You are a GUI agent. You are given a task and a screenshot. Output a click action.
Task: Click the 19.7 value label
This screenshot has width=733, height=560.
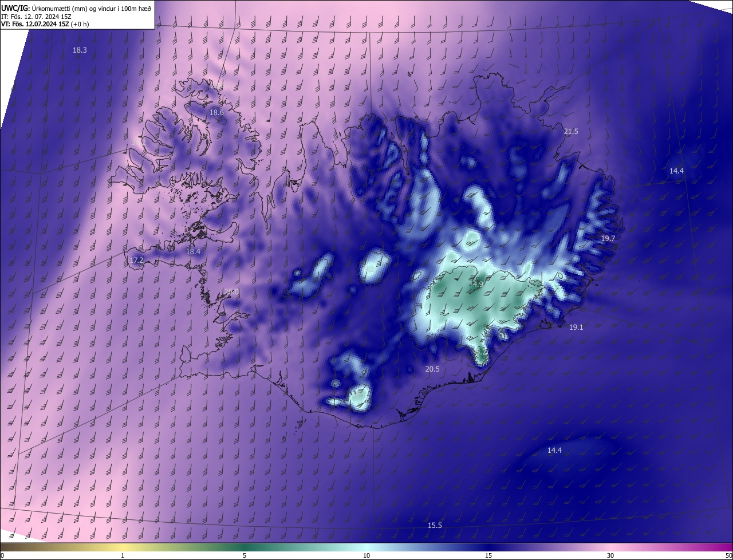608,238
